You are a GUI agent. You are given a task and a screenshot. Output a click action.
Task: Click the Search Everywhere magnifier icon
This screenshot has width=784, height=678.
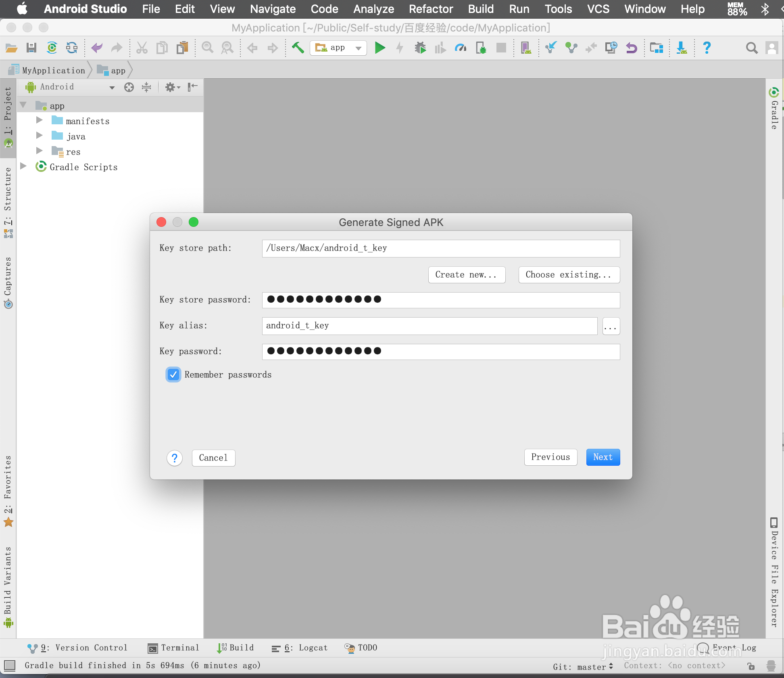(x=751, y=48)
